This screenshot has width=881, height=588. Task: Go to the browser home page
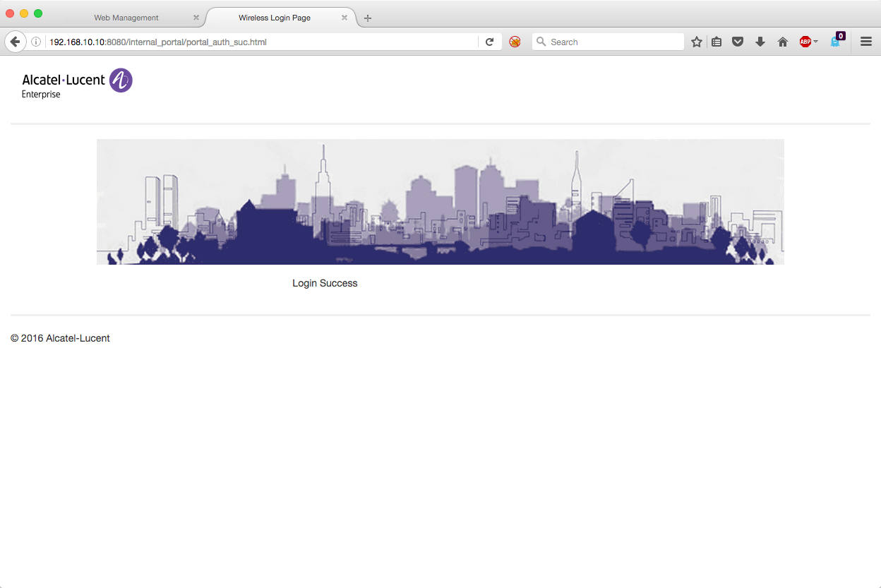(x=782, y=42)
